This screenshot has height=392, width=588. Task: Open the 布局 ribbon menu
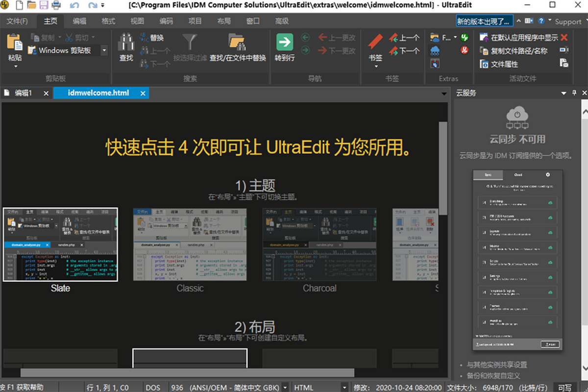coord(223,21)
